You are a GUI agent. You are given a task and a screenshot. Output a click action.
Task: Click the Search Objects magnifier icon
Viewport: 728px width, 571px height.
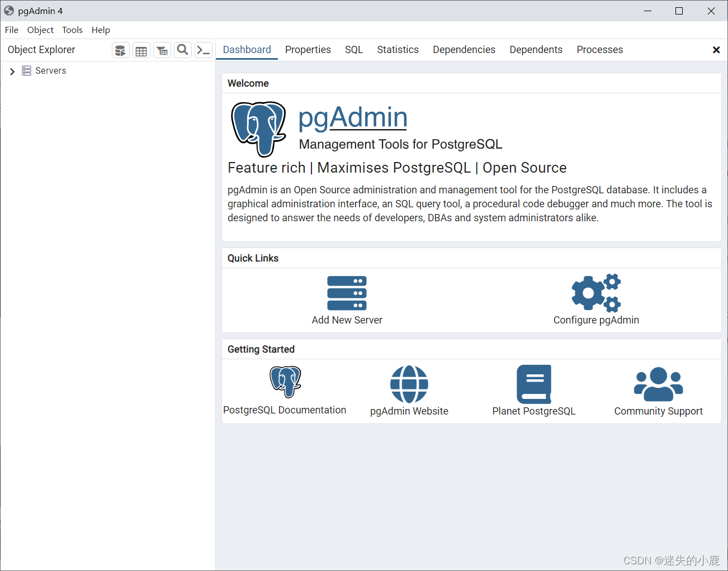(183, 50)
